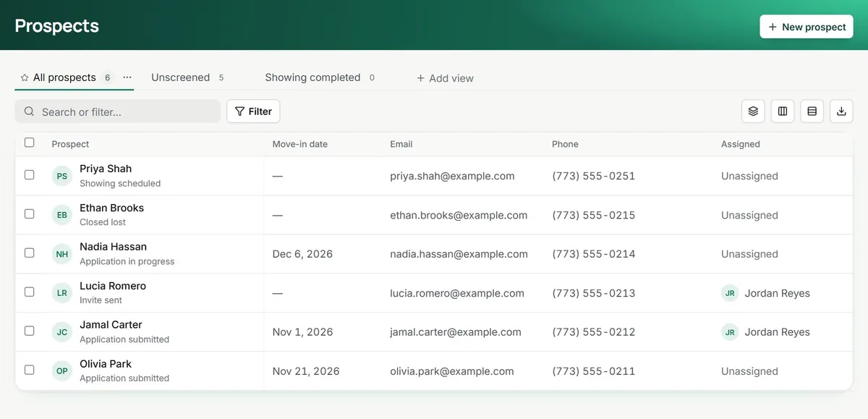Click Add view to create a view
Image resolution: width=868 pixels, height=419 pixels.
click(x=445, y=78)
